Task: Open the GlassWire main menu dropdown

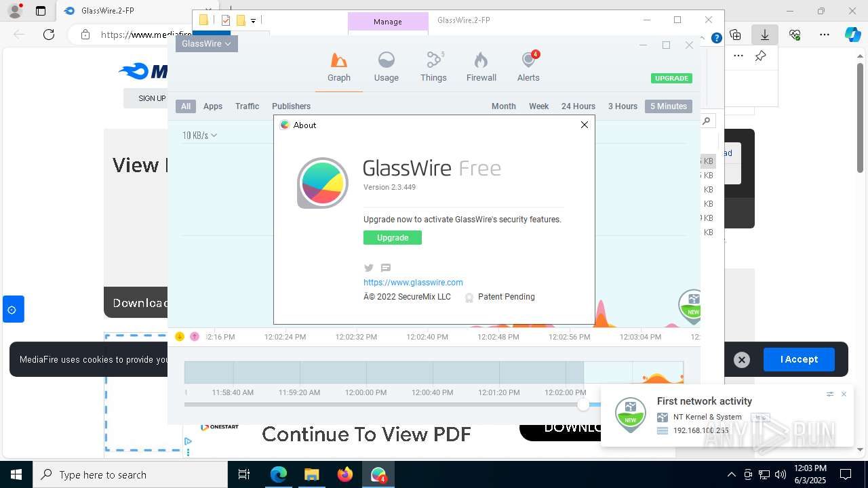Action: coord(207,43)
